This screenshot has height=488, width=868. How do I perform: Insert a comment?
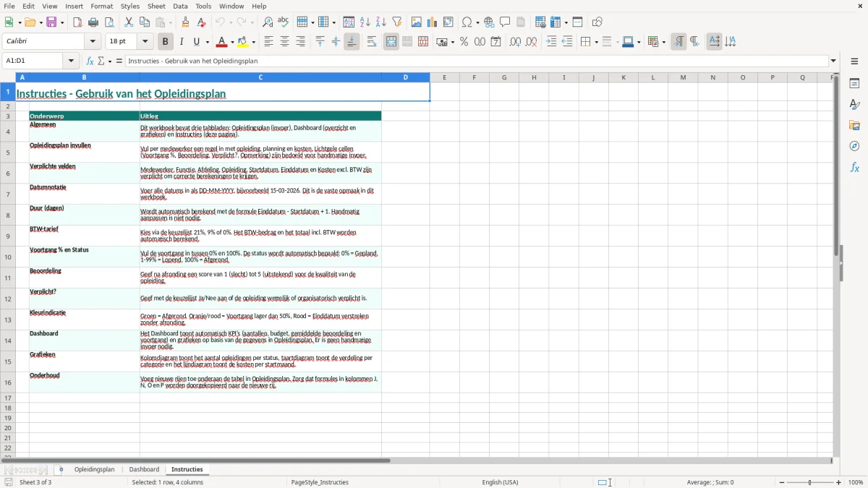click(505, 22)
